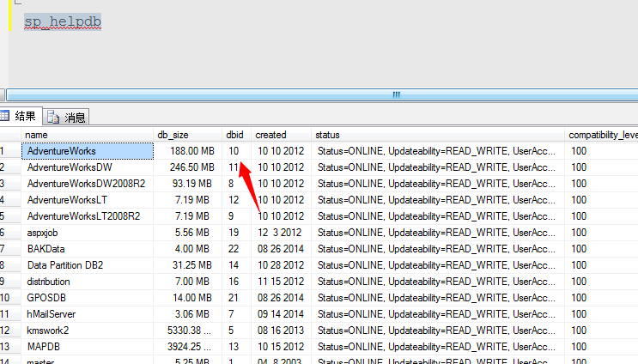Click dbid 22 cell for BAKData
The width and height of the screenshot is (638, 364).
pos(236,249)
